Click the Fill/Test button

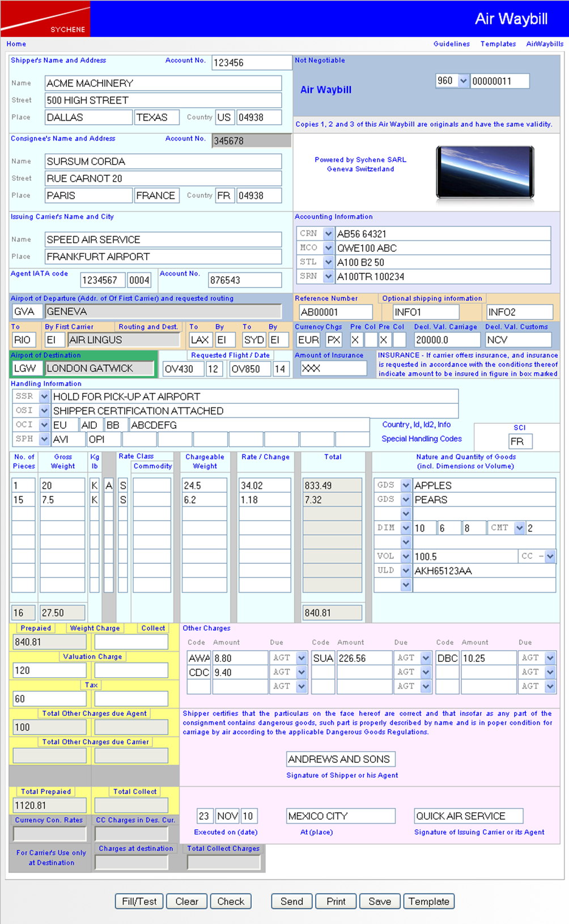click(x=139, y=901)
